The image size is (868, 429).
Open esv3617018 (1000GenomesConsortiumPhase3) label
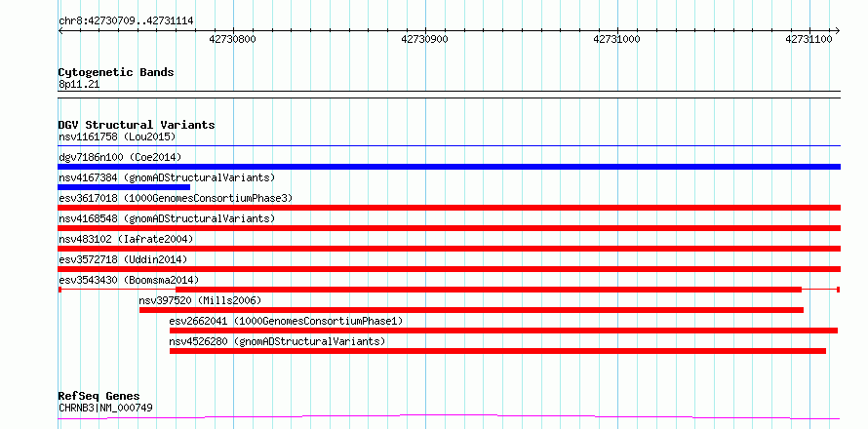click(x=176, y=198)
